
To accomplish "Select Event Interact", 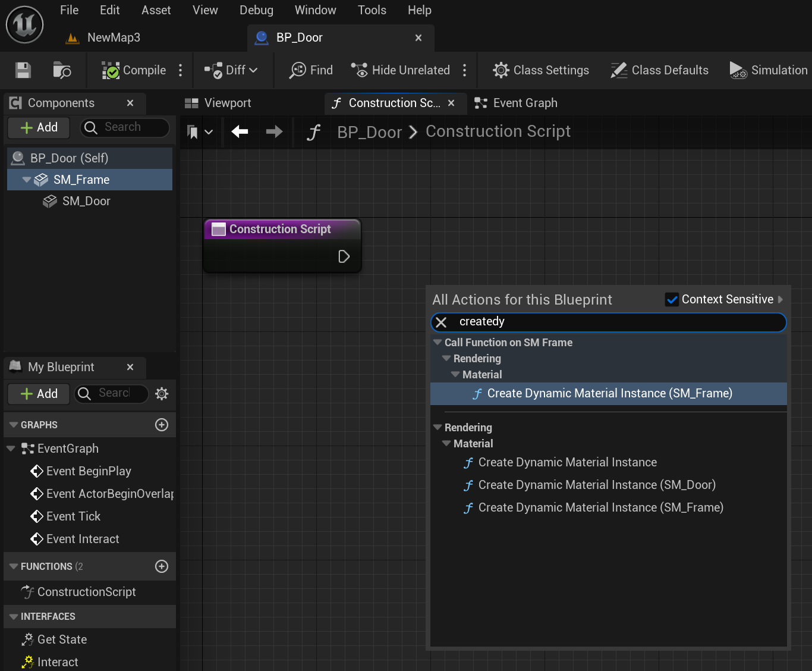I will tap(83, 539).
